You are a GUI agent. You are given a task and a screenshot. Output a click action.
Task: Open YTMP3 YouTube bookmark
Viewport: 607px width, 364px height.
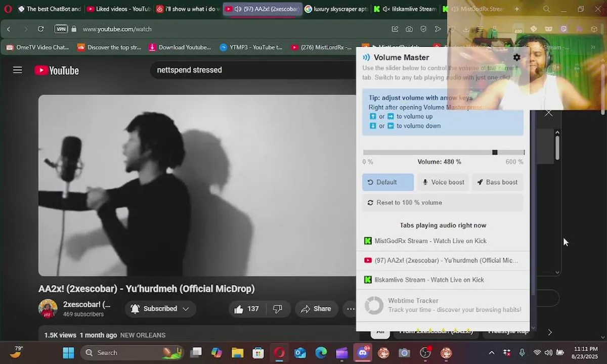point(251,48)
